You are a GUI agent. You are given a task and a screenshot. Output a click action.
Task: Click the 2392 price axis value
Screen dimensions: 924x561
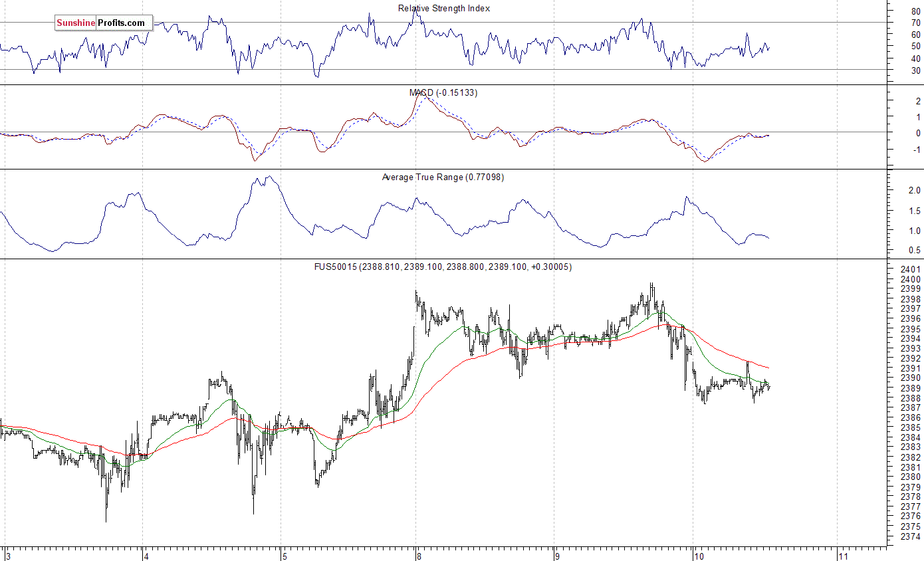[x=911, y=358]
